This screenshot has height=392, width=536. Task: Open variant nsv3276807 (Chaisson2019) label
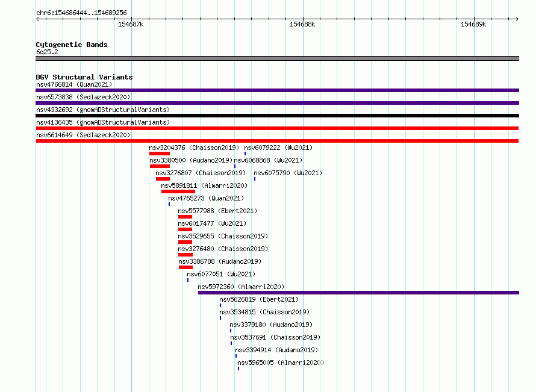[201, 173]
